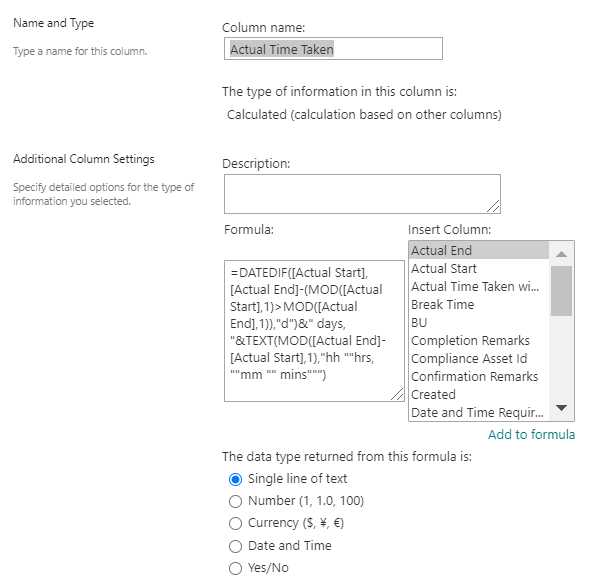
Task: Click the Insert Column list scrollbar thumb
Action: click(561, 291)
